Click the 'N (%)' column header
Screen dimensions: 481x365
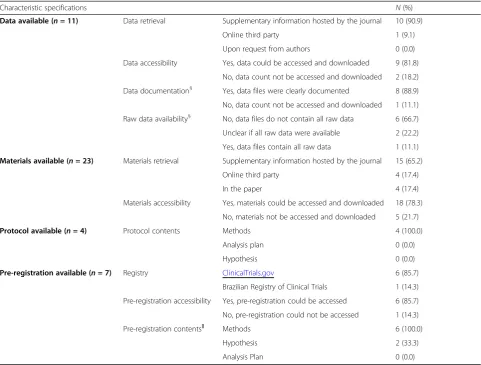pyautogui.click(x=404, y=8)
